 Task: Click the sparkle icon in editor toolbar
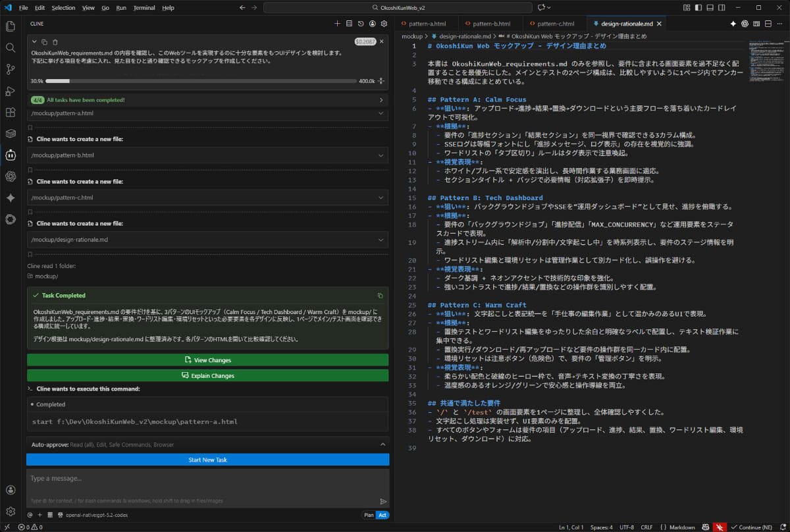click(733, 23)
